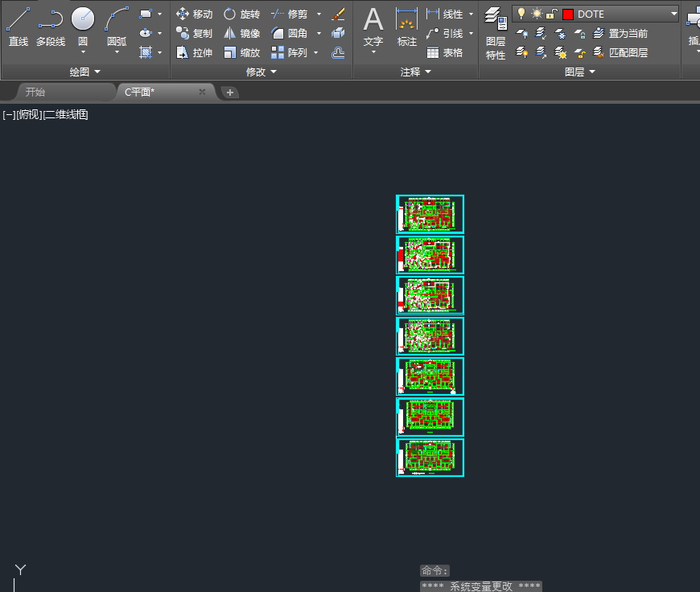Select the Polyline (多段线) tool
This screenshot has width=700, height=592.
(x=51, y=27)
